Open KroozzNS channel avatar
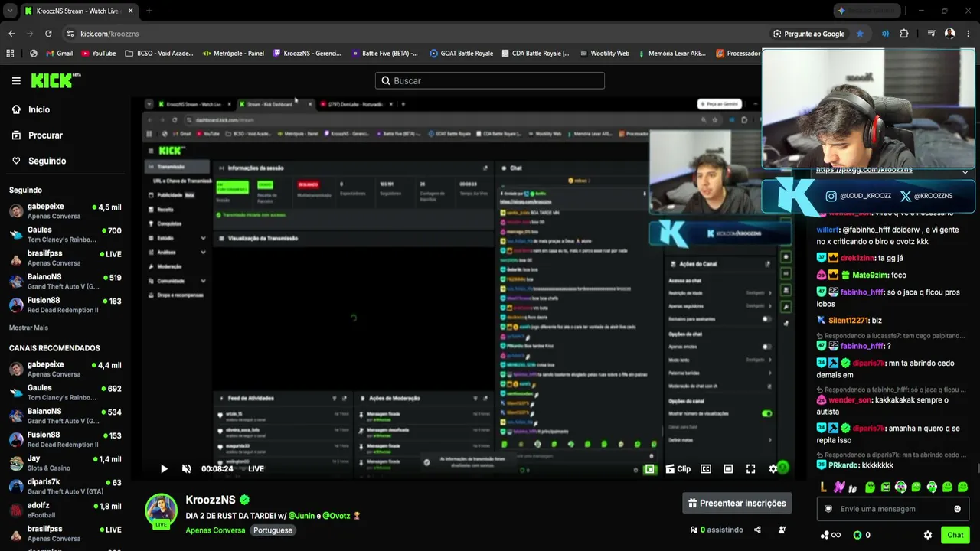980x551 pixels. tap(162, 510)
